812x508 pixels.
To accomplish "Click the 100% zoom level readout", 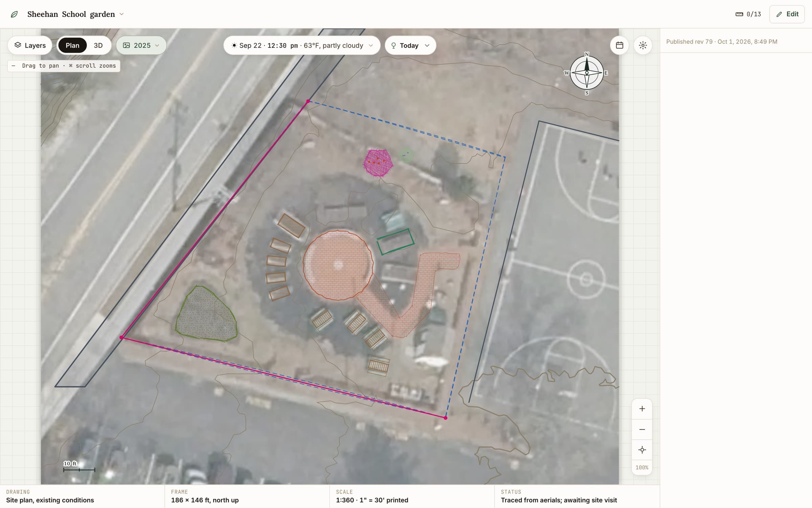I will click(642, 468).
